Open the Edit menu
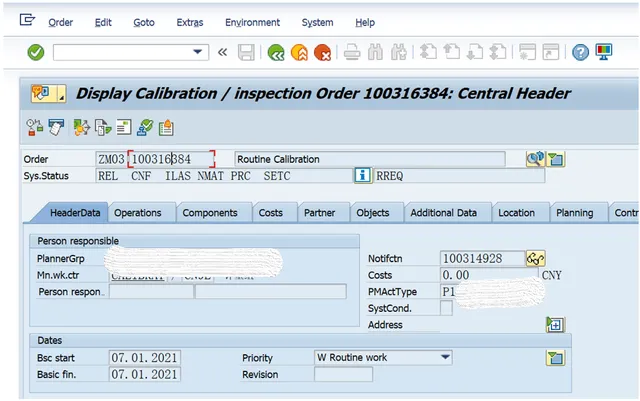The width and height of the screenshot is (640, 401). pos(103,22)
